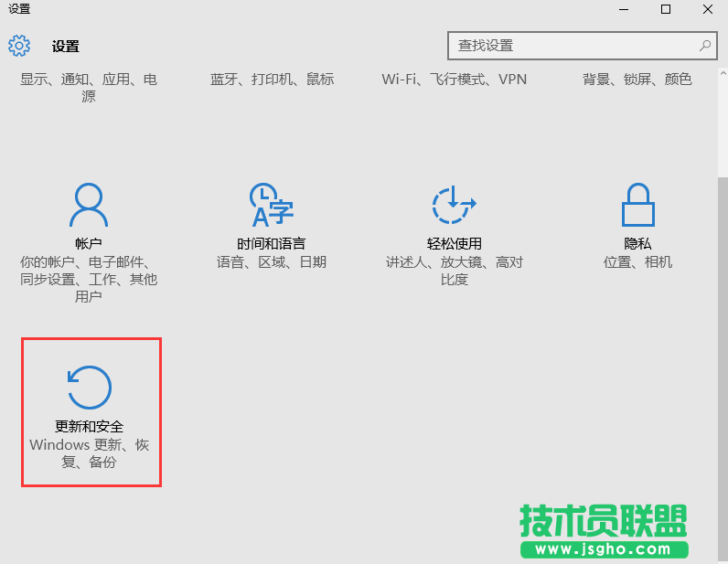This screenshot has height=564, width=728.
Task: Open 蓝牙、打印机、鼠标 devices settings
Action: point(272,80)
